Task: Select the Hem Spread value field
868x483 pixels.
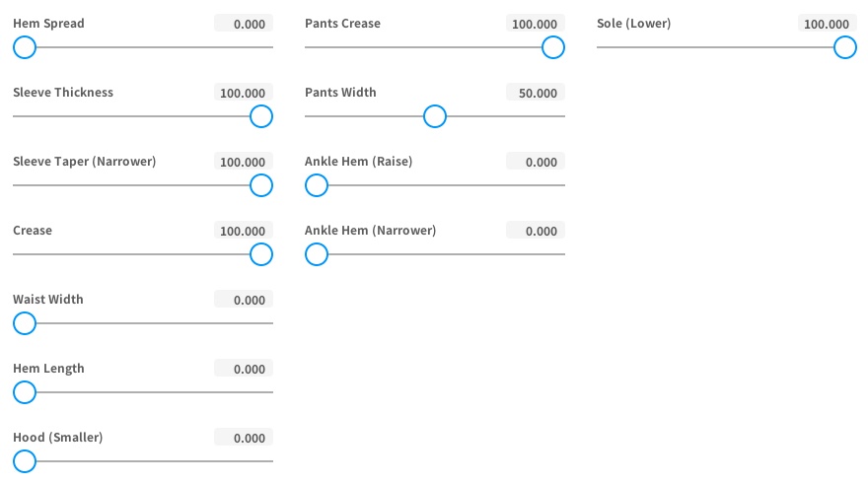Action: [x=244, y=24]
